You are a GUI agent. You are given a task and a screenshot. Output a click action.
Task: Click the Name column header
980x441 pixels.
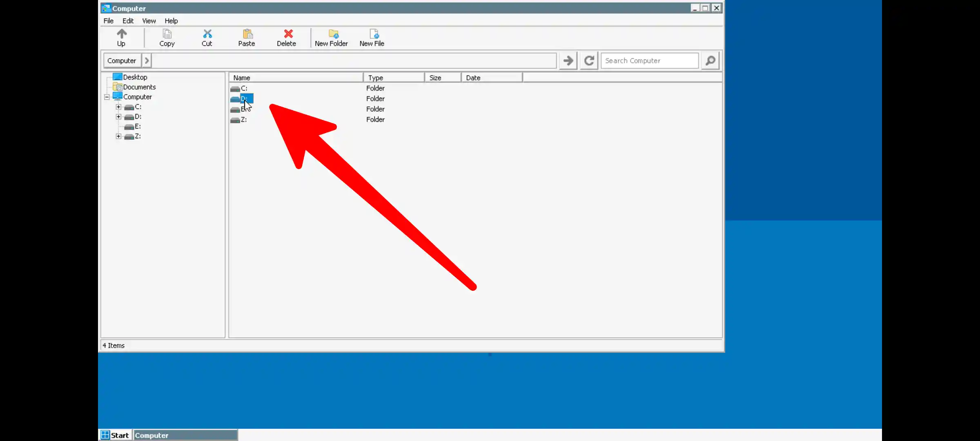click(242, 77)
